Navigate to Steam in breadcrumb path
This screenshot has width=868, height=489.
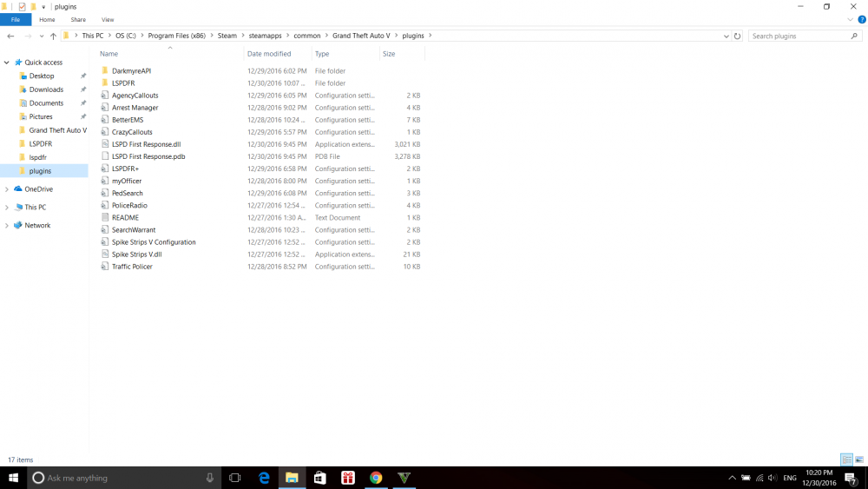pos(227,36)
